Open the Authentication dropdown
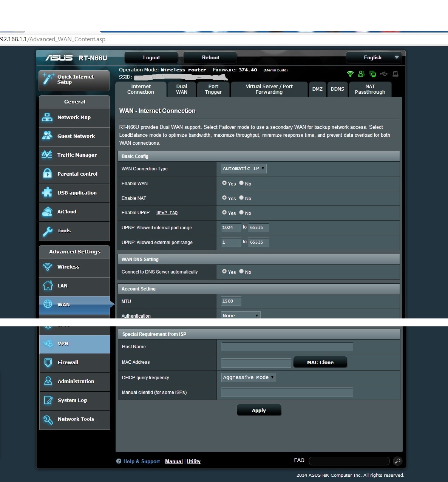448x482 pixels. [241, 315]
